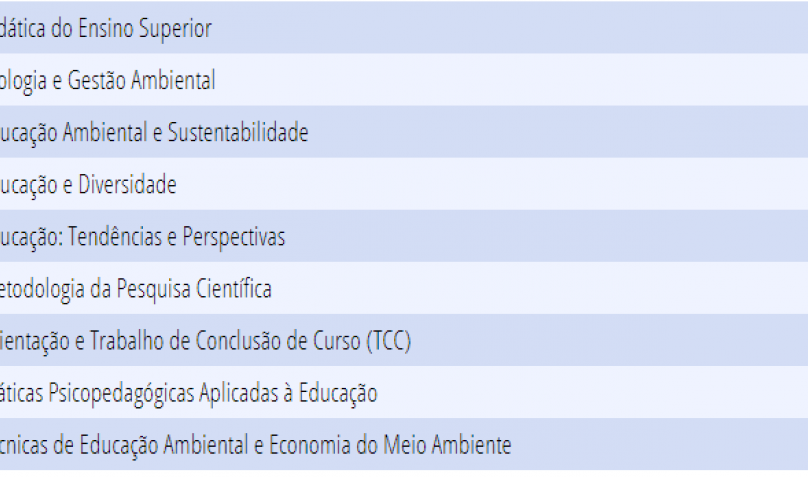Click the word 'Diversidade' in the list
Screen dimensions: 808x477
pos(127,184)
